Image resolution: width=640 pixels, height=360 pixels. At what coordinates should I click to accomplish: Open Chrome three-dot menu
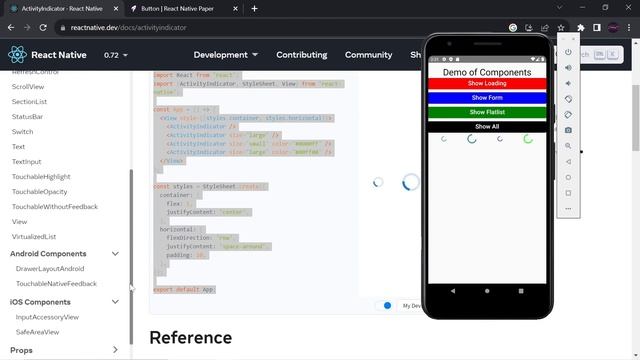click(629, 27)
